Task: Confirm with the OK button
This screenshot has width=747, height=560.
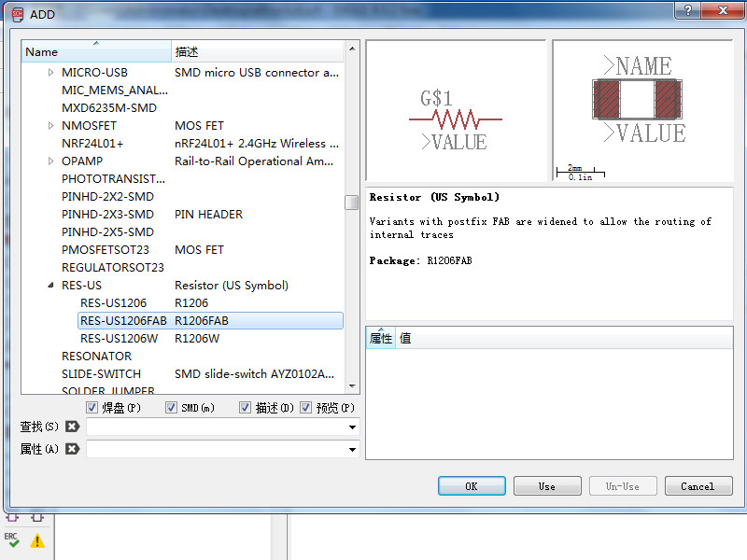Action: (x=472, y=486)
